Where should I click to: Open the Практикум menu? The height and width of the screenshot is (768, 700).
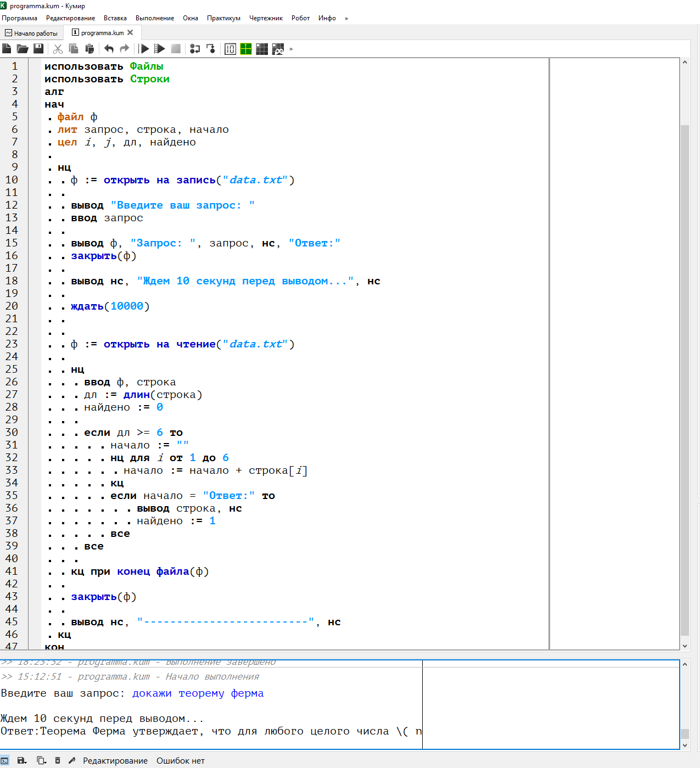tap(223, 18)
